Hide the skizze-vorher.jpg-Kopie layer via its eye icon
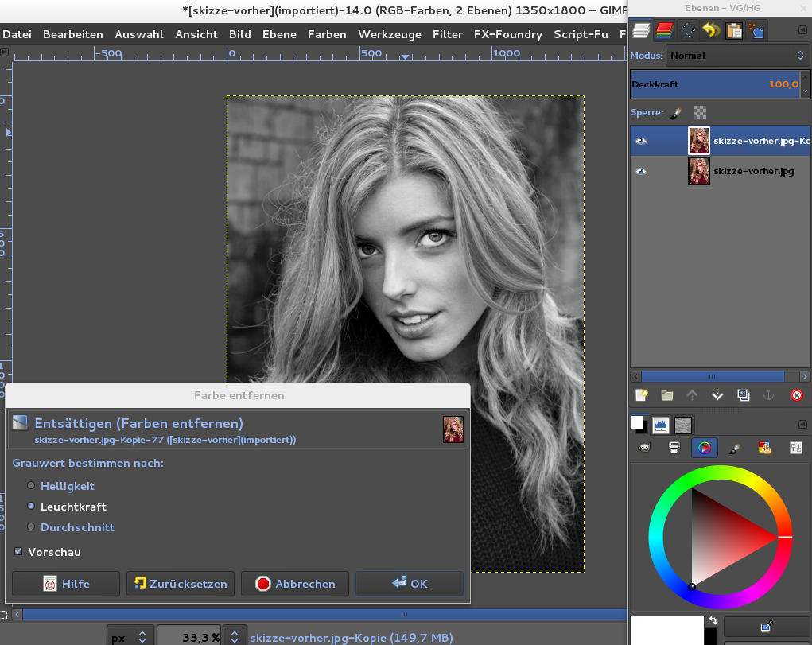Image resolution: width=812 pixels, height=645 pixels. [x=641, y=141]
